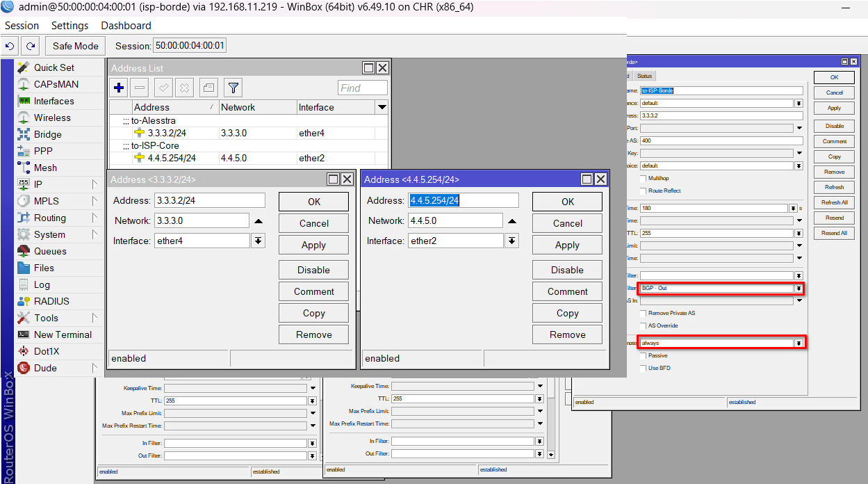The height and width of the screenshot is (484, 868).
Task: Expand the System submenu in the sidebar
Action: pos(95,234)
